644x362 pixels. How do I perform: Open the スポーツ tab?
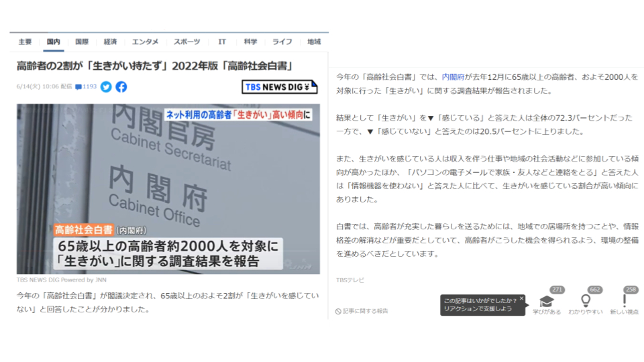pyautogui.click(x=187, y=42)
